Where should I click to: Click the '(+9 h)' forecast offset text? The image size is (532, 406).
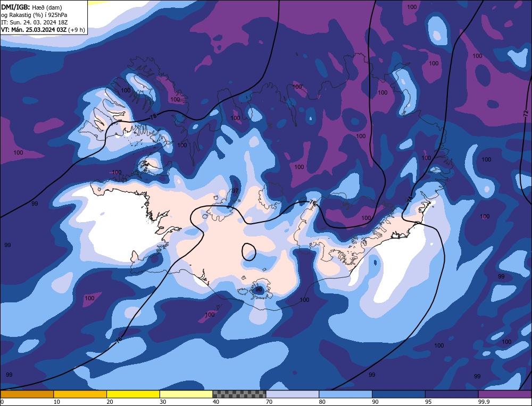coord(77,30)
